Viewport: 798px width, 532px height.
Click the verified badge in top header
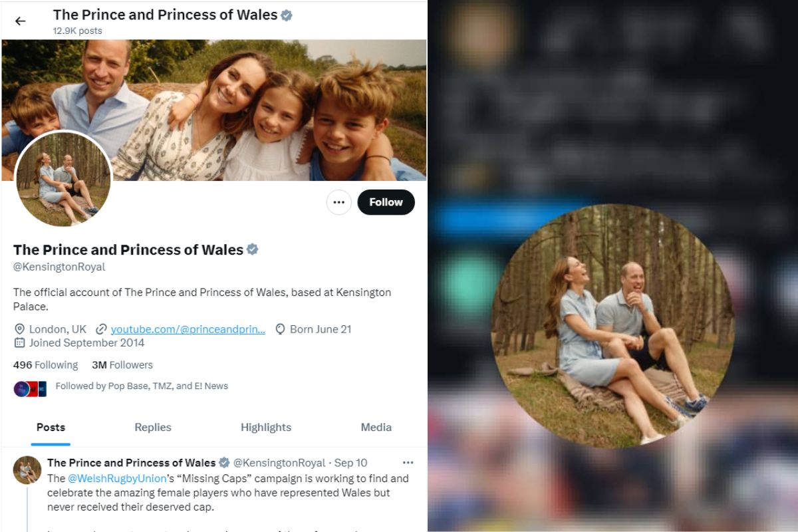pos(287,15)
